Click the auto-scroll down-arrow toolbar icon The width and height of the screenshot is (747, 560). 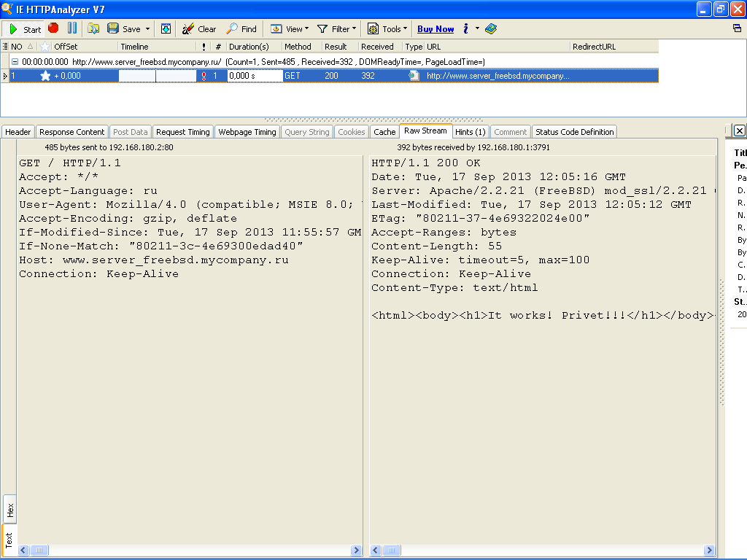click(166, 28)
